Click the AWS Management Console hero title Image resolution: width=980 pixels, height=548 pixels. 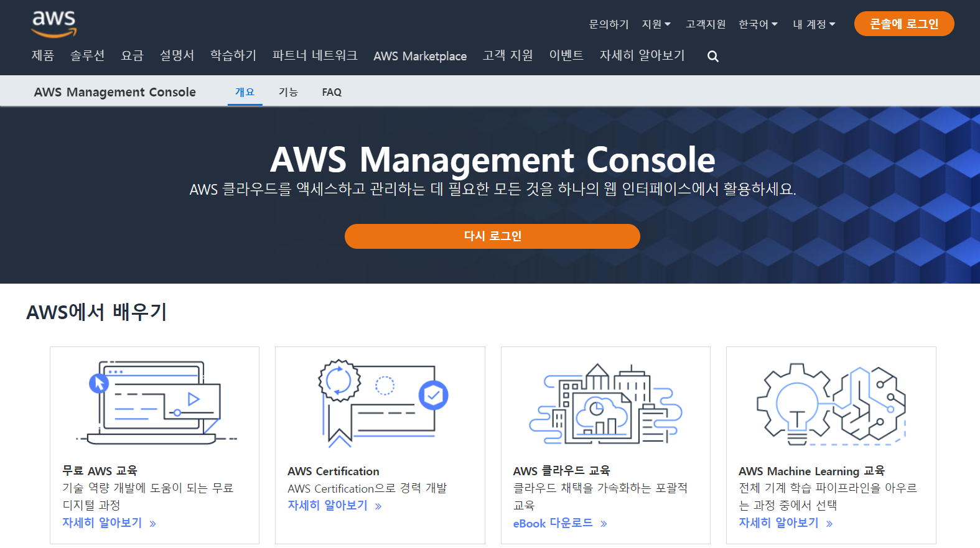point(493,160)
